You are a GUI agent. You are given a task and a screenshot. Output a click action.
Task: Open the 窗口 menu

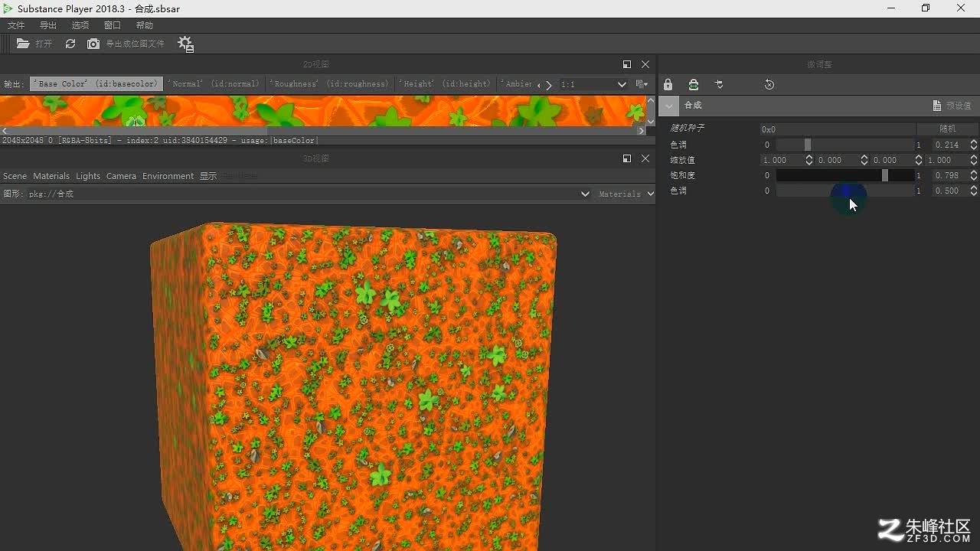point(113,25)
